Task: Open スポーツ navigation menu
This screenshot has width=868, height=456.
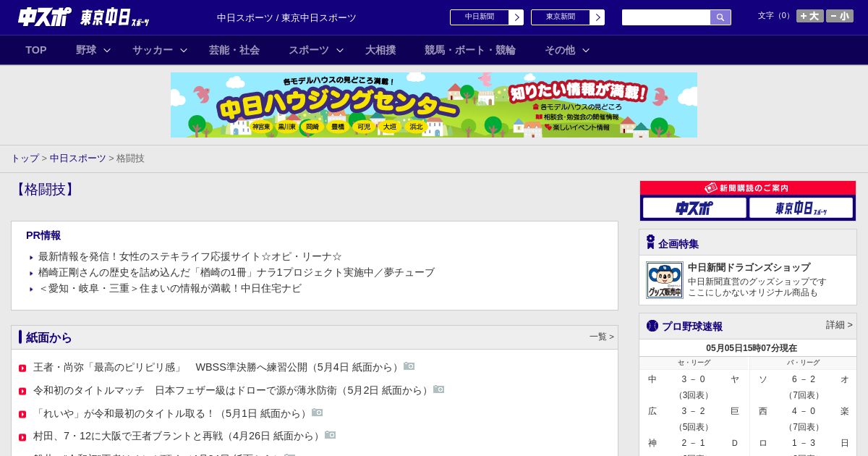Action: pos(309,50)
